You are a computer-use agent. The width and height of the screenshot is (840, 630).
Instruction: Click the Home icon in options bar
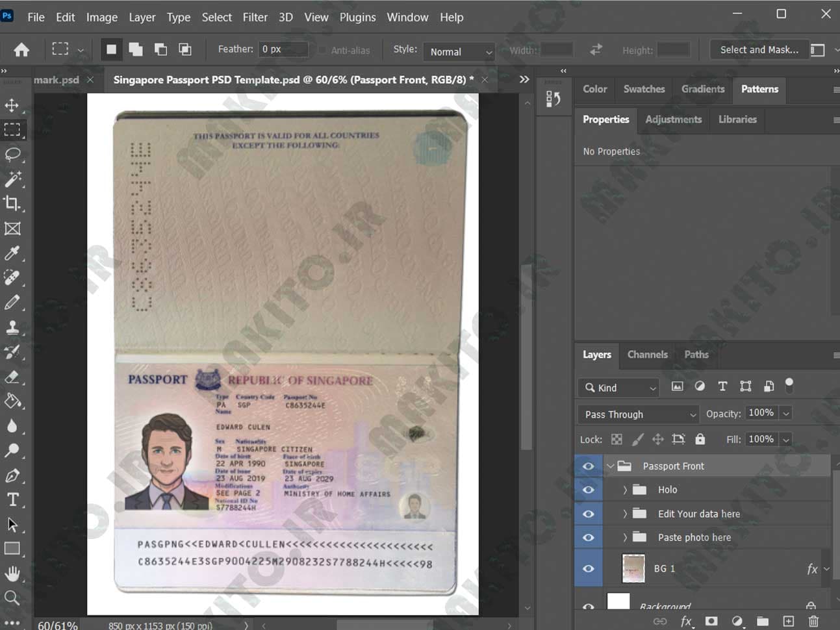pyautogui.click(x=21, y=50)
